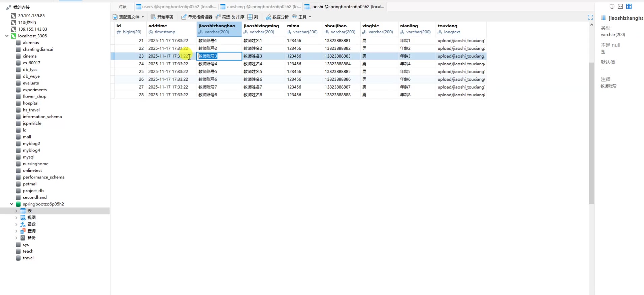Open the 工具 tools dropdown
The image size is (644, 295).
[x=301, y=17]
